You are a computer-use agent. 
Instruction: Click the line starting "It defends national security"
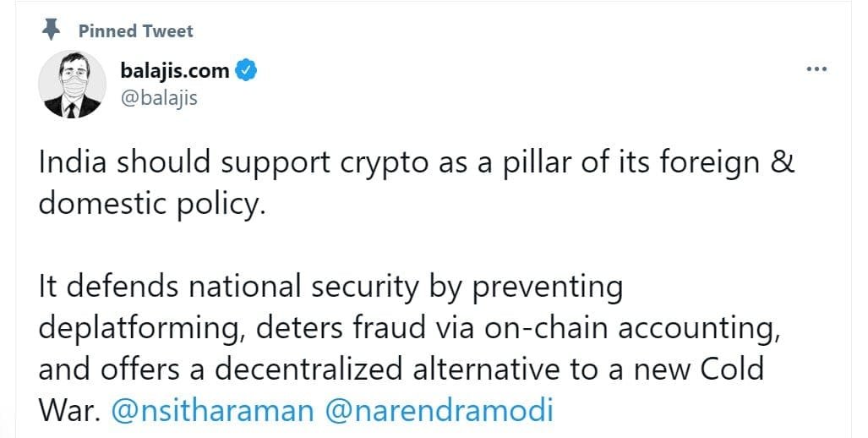(x=330, y=288)
